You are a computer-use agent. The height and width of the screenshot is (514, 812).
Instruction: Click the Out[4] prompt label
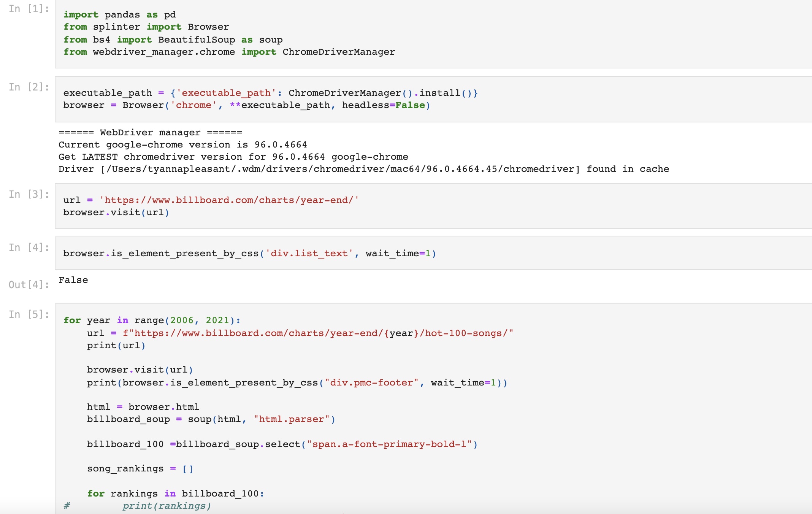coord(29,285)
